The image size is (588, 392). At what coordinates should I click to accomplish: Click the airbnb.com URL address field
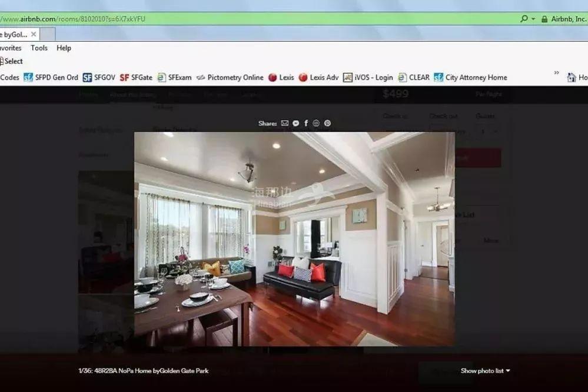[x=235, y=19]
